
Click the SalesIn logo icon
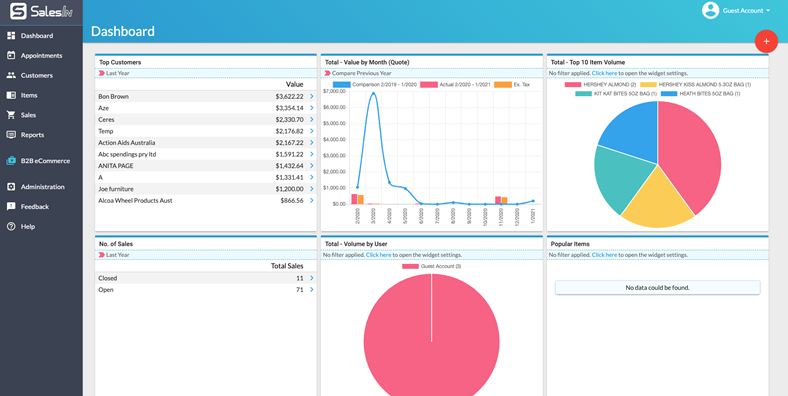pyautogui.click(x=18, y=11)
